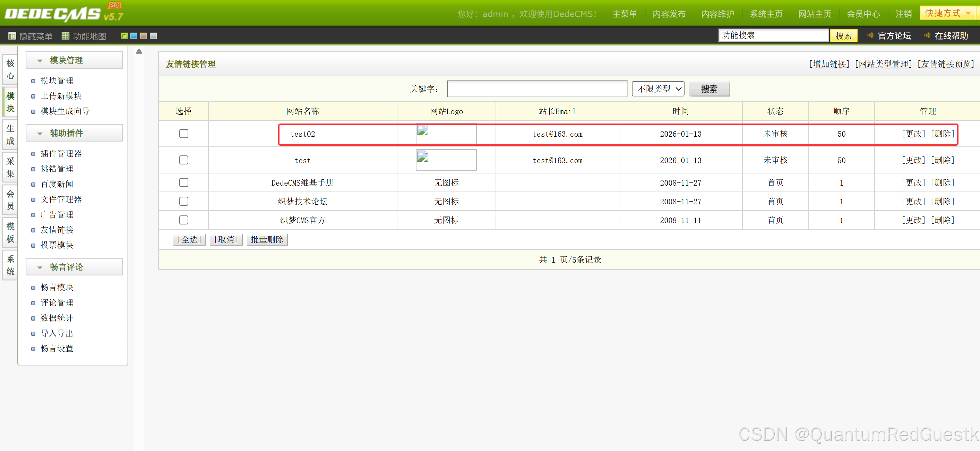This screenshot has height=451, width=980.
Task: Click the up arrow above the sidebar divider
Action: pyautogui.click(x=139, y=51)
